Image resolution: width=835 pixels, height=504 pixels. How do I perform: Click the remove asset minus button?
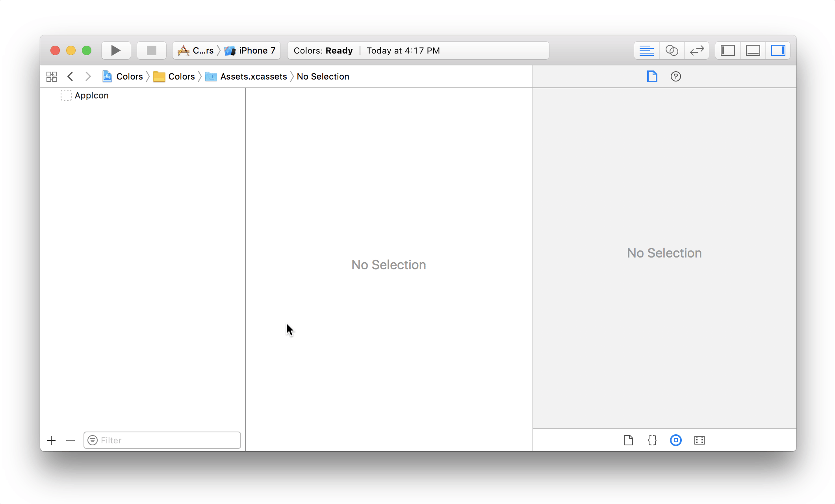pyautogui.click(x=71, y=440)
